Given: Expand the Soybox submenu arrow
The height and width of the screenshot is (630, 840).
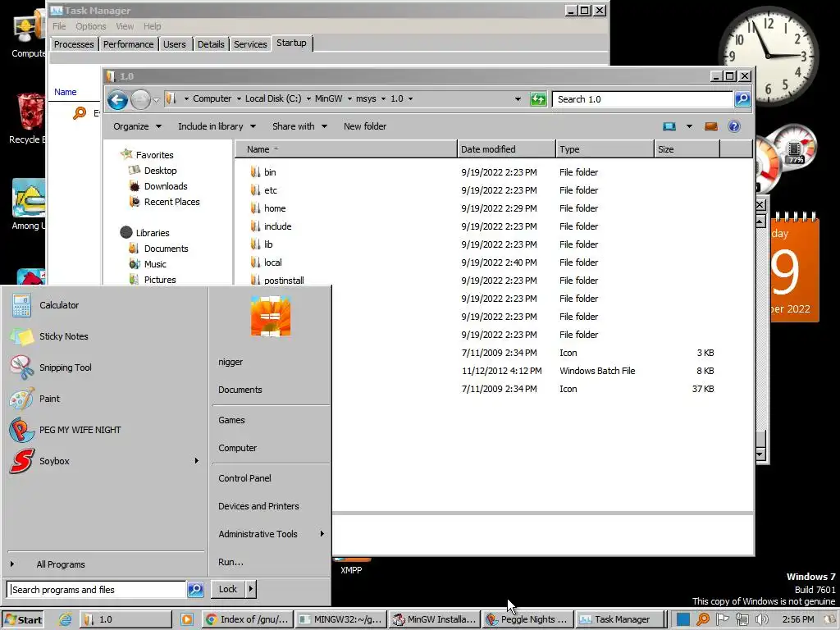Looking at the screenshot, I should tap(197, 461).
